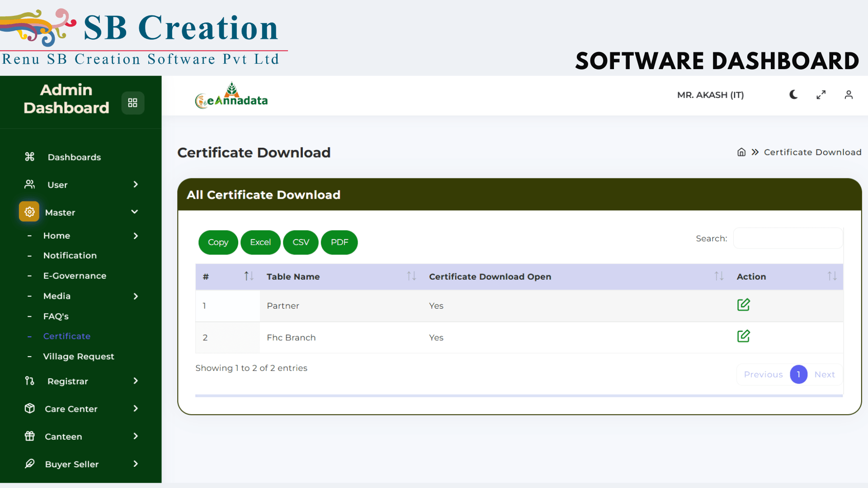Viewport: 868px width, 488px height.
Task: Click the Showing 1 to 2 of 2 entries text
Action: pyautogui.click(x=251, y=368)
